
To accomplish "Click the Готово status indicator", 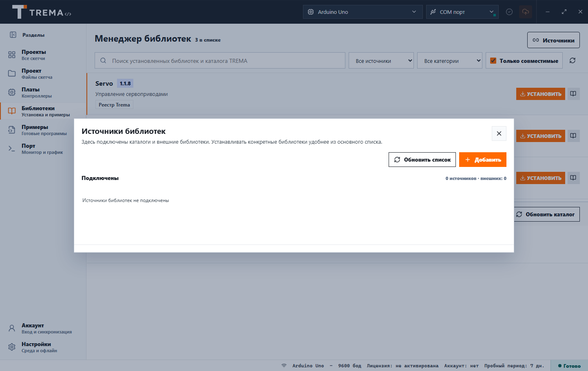I will point(569,366).
